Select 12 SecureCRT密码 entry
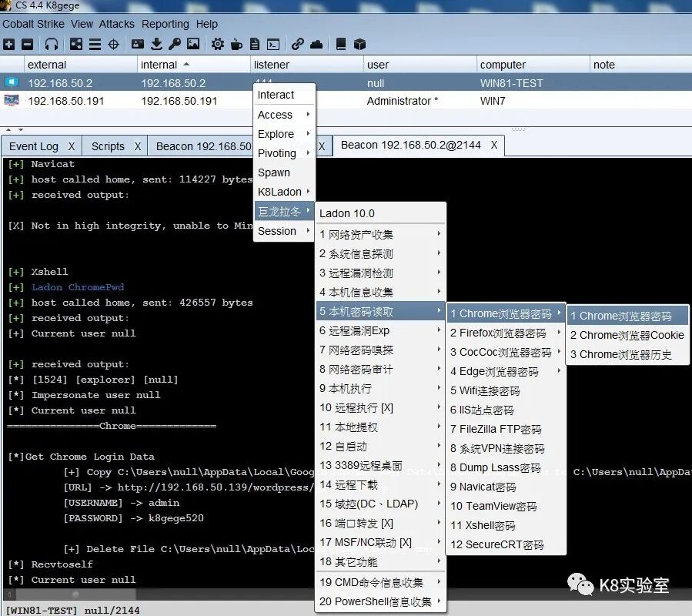 [506, 544]
